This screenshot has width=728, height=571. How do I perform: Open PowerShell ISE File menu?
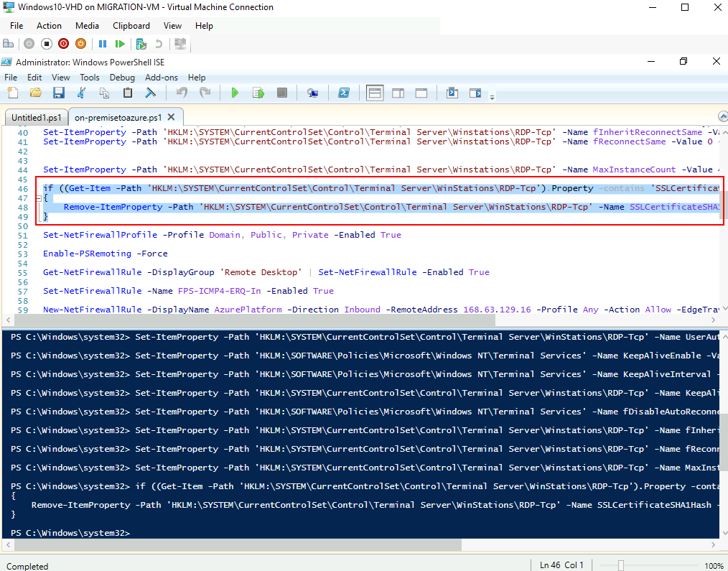tap(11, 77)
